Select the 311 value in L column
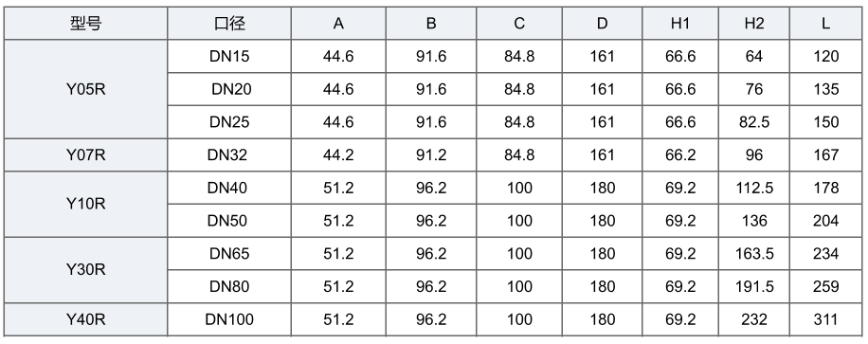This screenshot has width=868, height=344. [826, 319]
